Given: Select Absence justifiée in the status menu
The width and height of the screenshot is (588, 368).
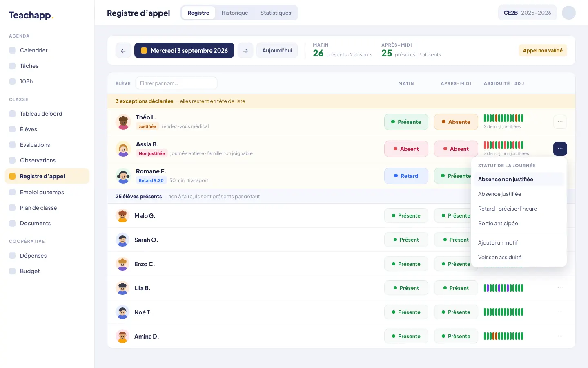Looking at the screenshot, I should pyautogui.click(x=519, y=194).
